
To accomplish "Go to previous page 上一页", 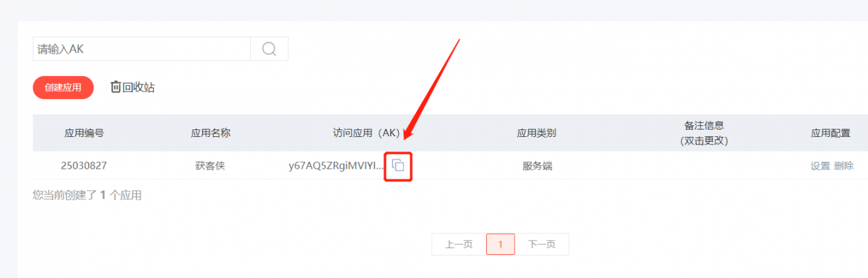I will 459,244.
